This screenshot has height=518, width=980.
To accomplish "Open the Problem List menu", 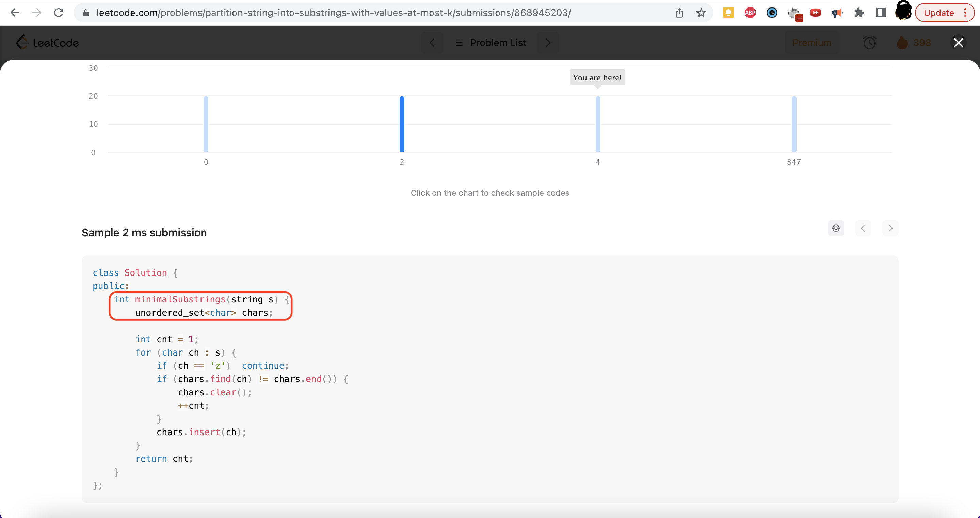I will point(491,43).
